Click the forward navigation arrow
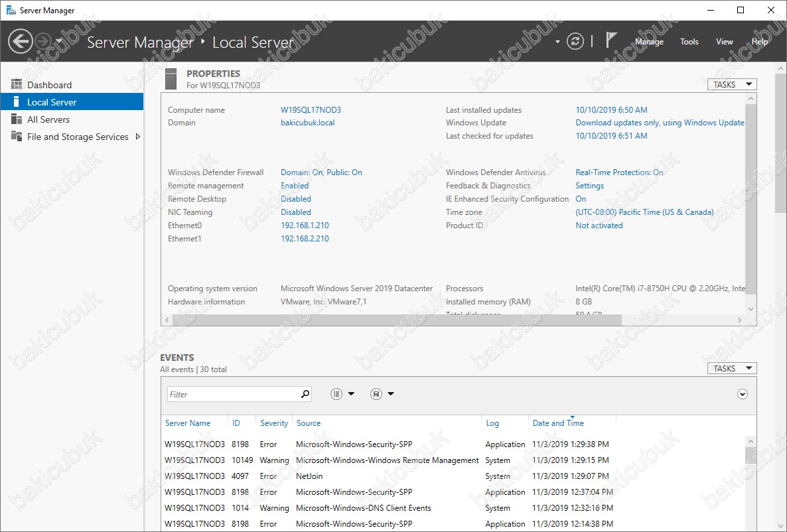 point(44,41)
